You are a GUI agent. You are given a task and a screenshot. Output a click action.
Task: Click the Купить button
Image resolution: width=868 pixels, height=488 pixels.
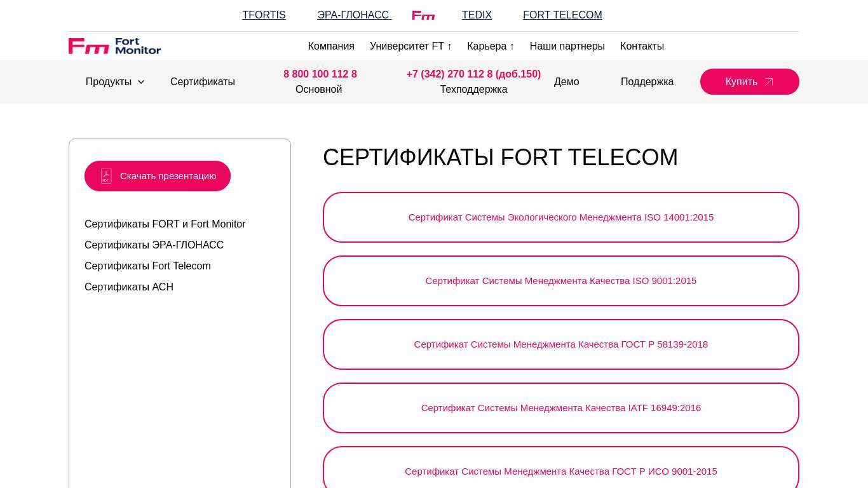point(750,82)
